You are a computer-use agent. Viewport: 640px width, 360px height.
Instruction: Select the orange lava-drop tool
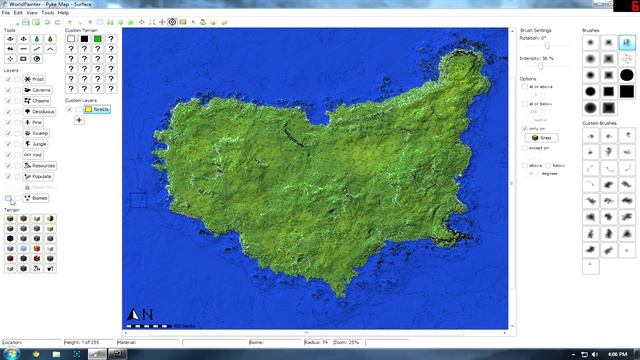50,39
